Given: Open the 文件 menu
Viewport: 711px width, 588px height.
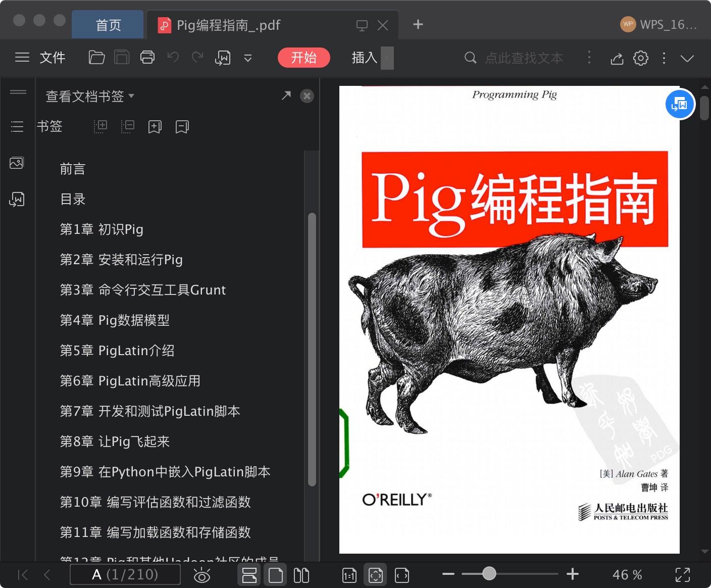Looking at the screenshot, I should click(x=53, y=58).
